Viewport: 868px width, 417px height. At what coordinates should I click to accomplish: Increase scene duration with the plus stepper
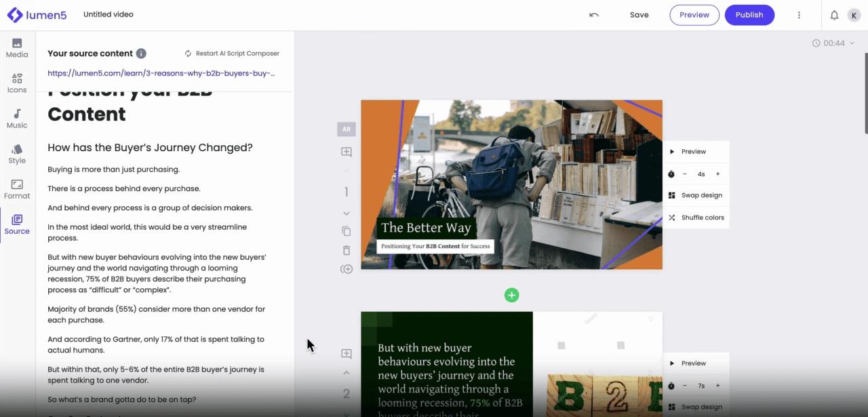click(717, 174)
